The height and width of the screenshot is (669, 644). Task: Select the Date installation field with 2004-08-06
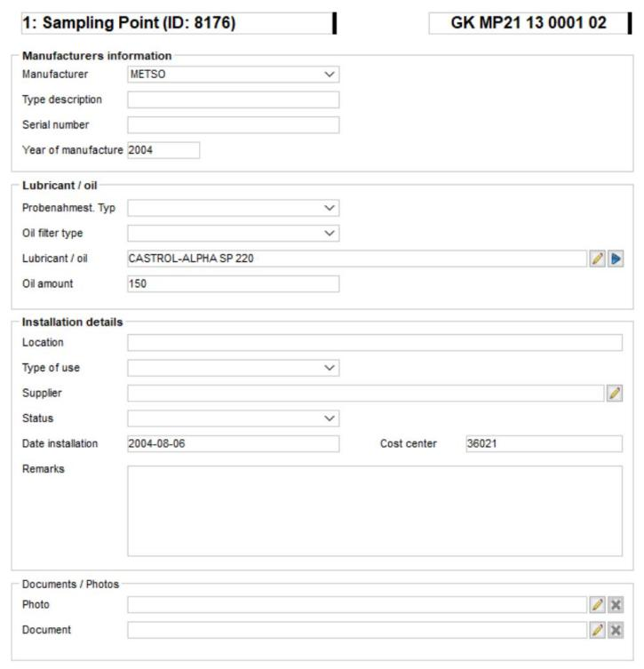pos(234,443)
